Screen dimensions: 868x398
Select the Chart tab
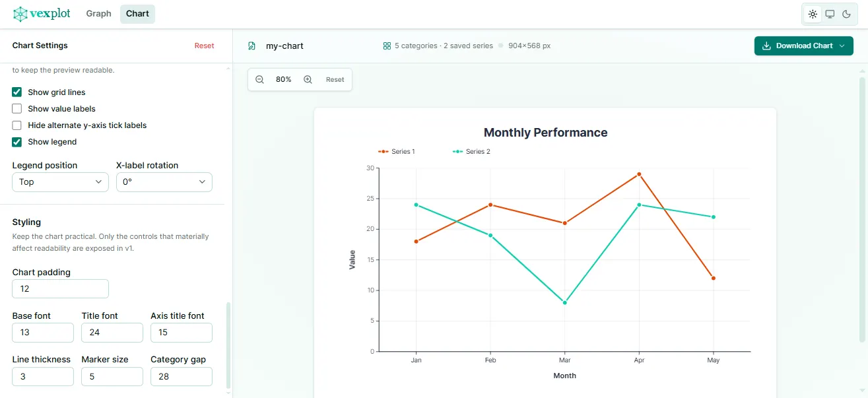coord(137,13)
